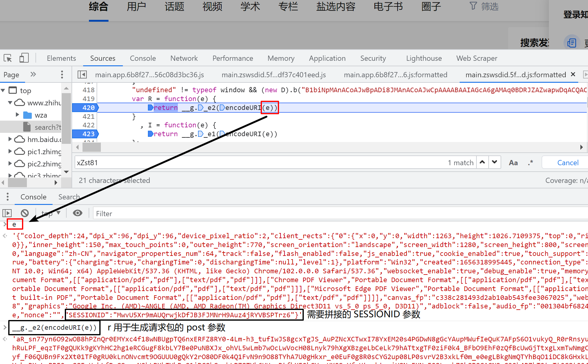588x364 pixels.
Task: Select the 电子书 category tab
Action: pyautogui.click(x=388, y=6)
